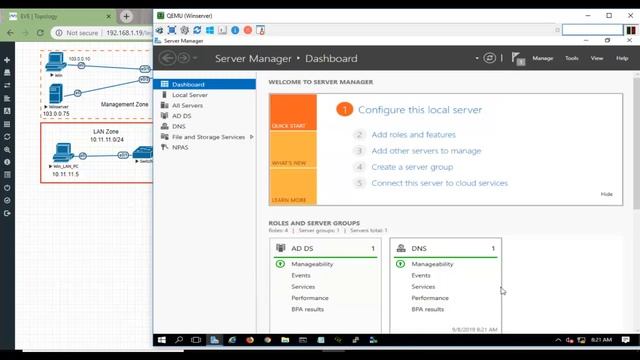The width and height of the screenshot is (640, 360).
Task: Click the QEMU fullscreen toolbar icon
Action: pyautogui.click(x=172, y=30)
